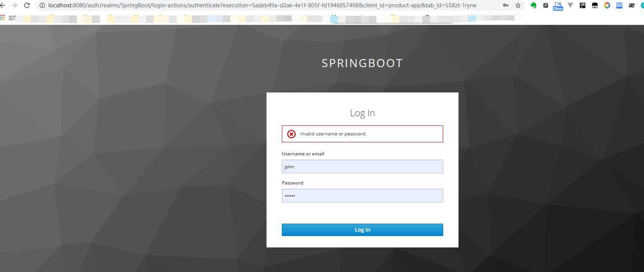The height and width of the screenshot is (272, 644).
Task: Click the SPRINGBOOT realm title
Action: (x=362, y=63)
